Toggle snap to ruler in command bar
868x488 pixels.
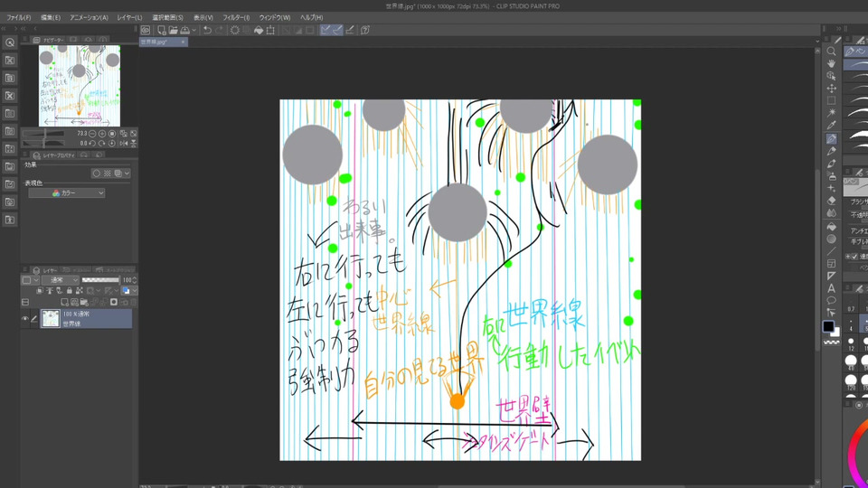[x=325, y=30]
